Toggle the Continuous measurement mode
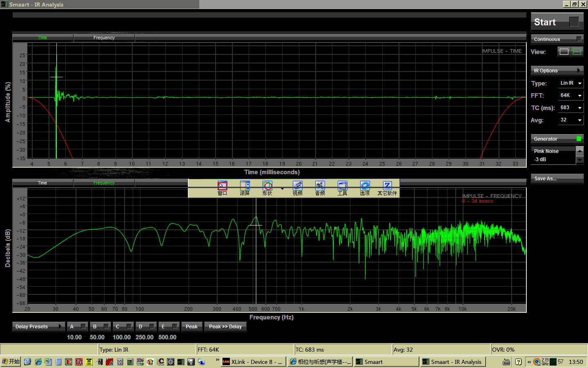 click(557, 39)
